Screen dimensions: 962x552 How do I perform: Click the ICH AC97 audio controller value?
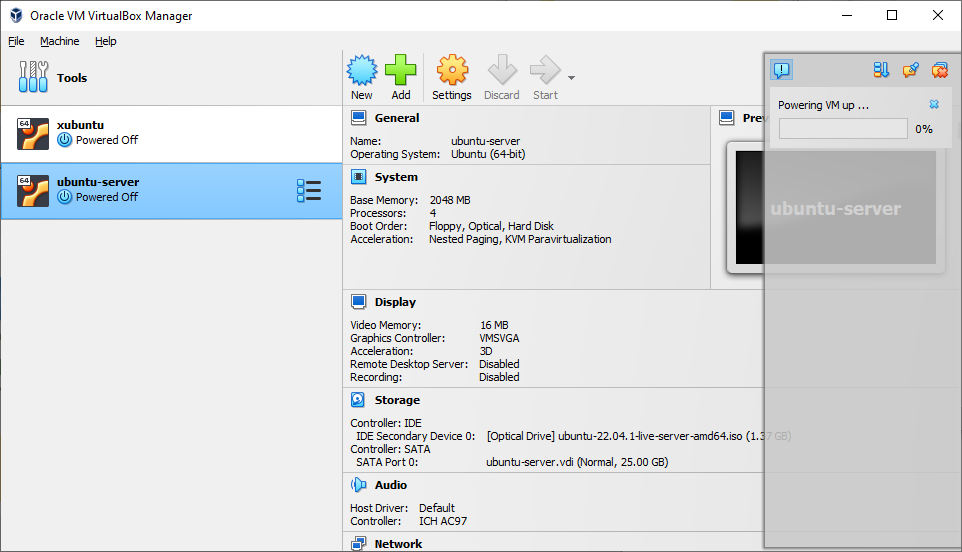443,521
